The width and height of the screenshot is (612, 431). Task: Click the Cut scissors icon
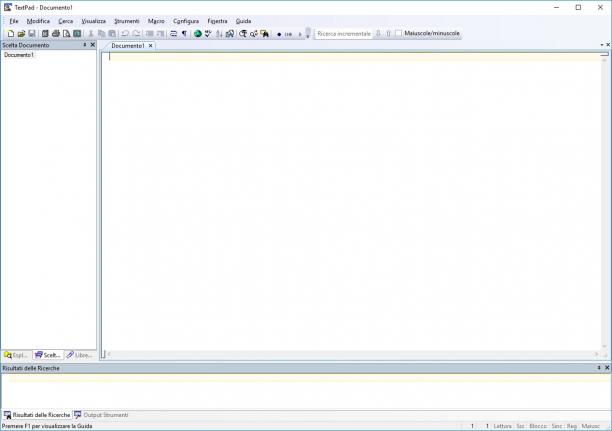91,34
